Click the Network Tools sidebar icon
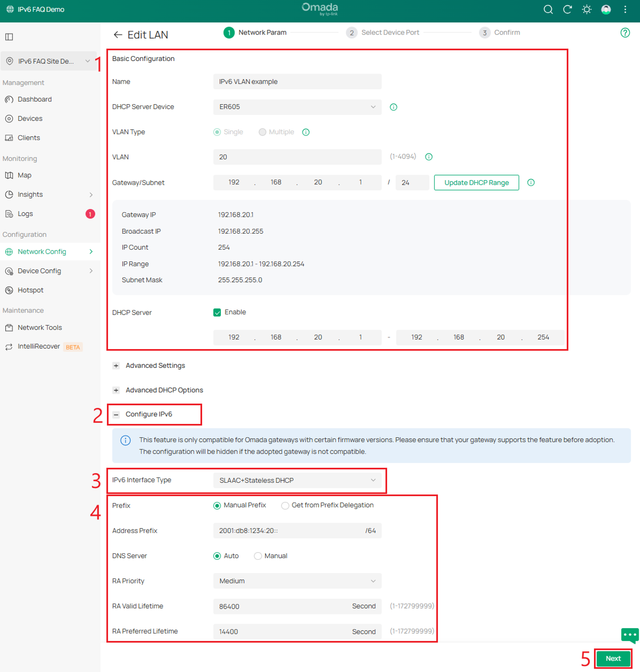The image size is (640, 672). 9,327
